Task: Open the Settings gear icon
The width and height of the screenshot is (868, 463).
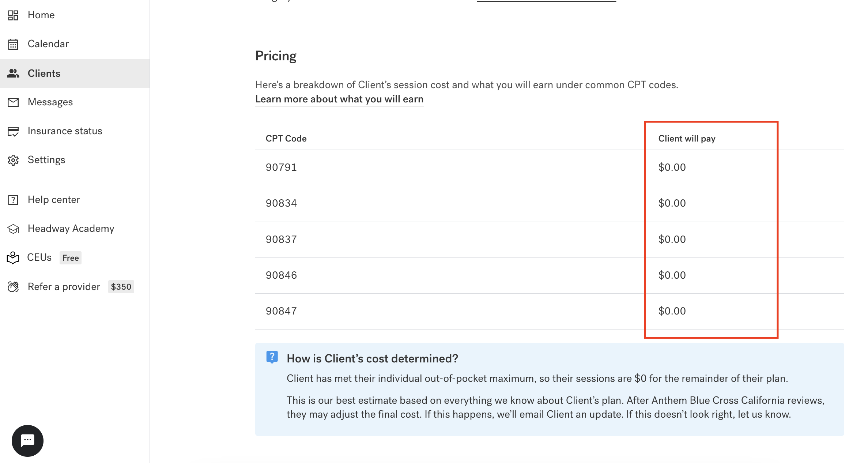Action: [x=13, y=160]
